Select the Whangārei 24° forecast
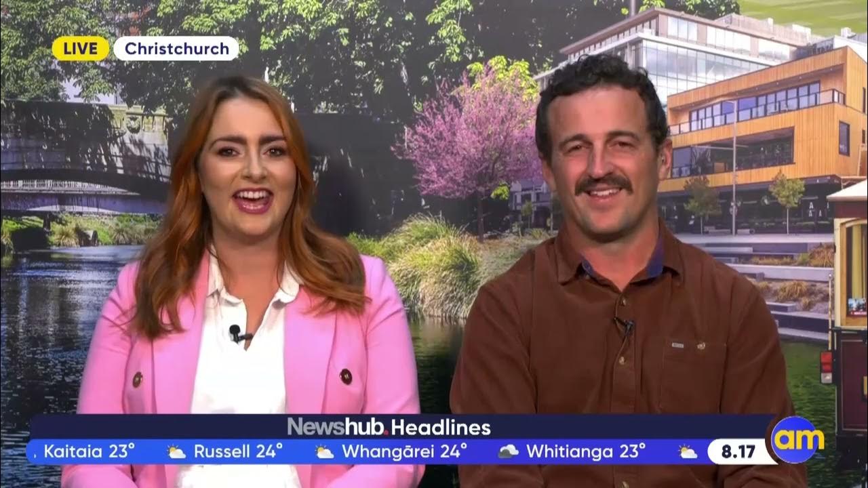Screen dimensions: 868x488 404,451
